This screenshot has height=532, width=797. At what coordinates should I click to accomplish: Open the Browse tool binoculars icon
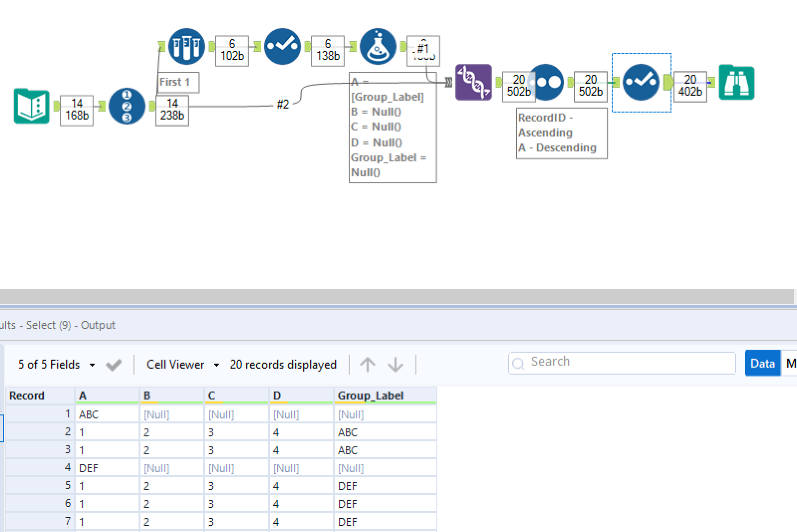tap(736, 83)
